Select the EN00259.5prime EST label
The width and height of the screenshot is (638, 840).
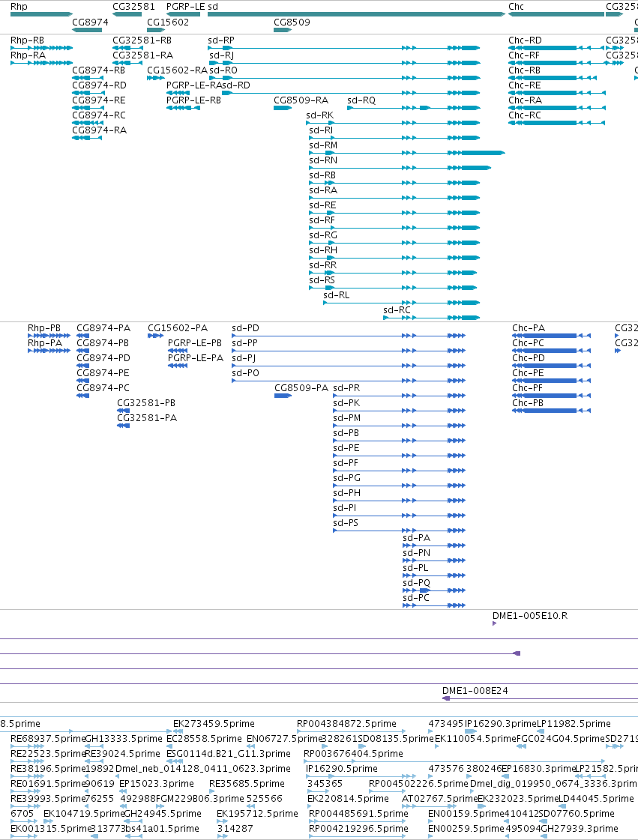(x=466, y=829)
